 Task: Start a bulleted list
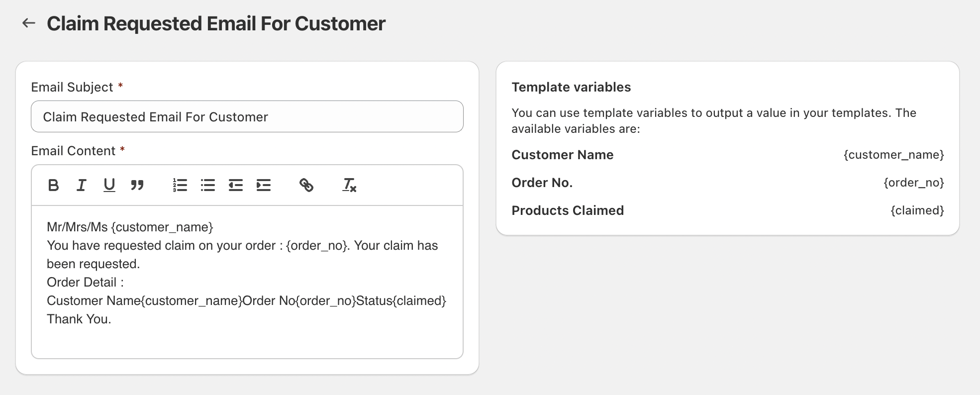207,185
